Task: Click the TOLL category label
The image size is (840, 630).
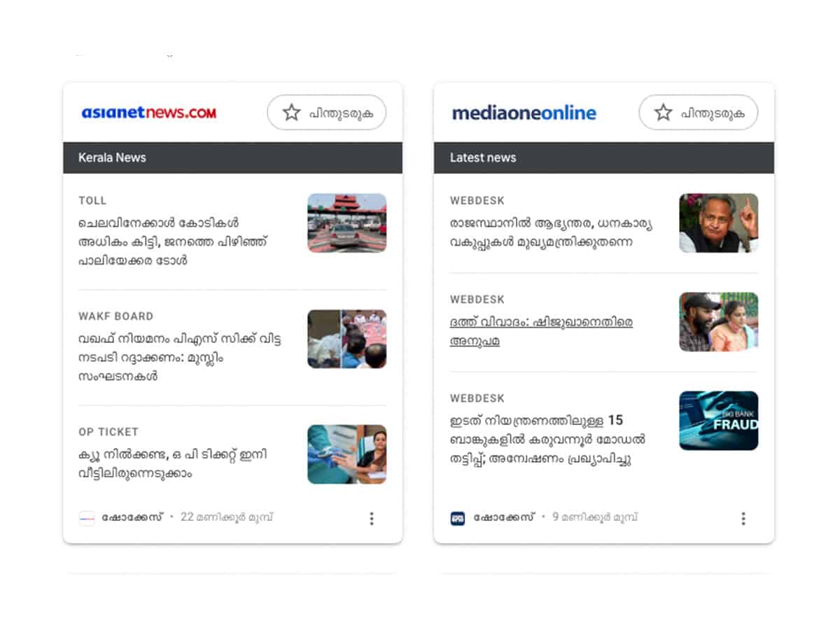Action: (92, 201)
